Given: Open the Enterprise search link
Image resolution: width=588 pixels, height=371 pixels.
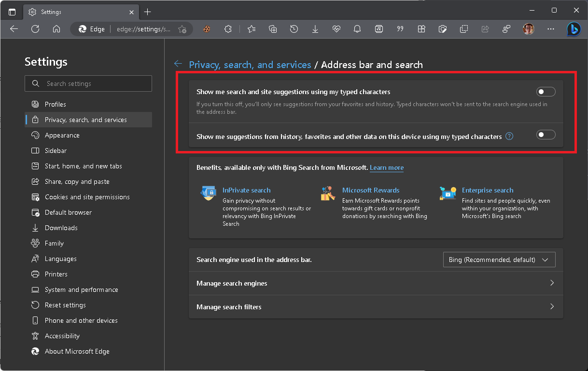Looking at the screenshot, I should [x=488, y=190].
